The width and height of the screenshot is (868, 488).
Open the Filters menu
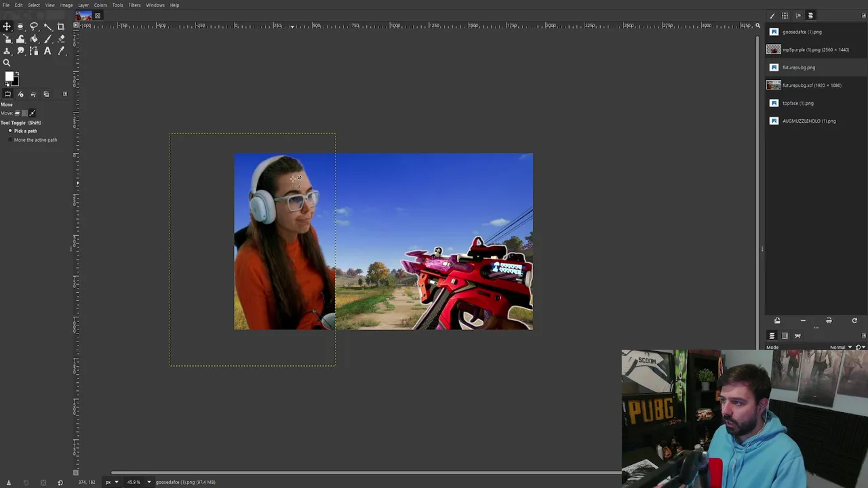click(x=134, y=5)
